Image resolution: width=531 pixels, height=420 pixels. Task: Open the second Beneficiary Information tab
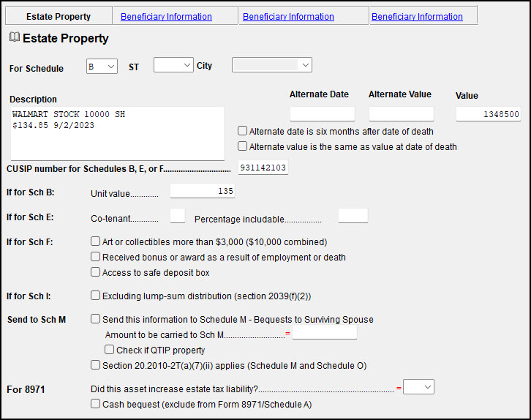pos(288,17)
